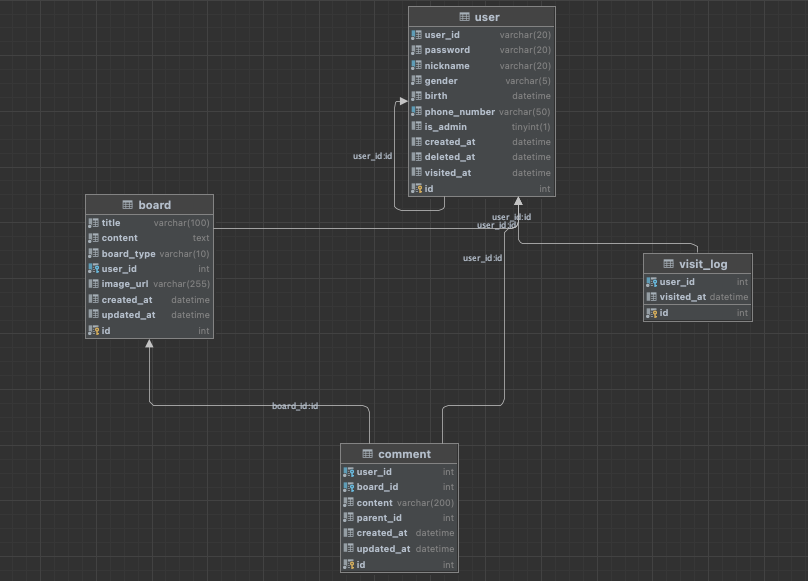Click the column icon of phone_number
The image size is (808, 581).
(416, 111)
